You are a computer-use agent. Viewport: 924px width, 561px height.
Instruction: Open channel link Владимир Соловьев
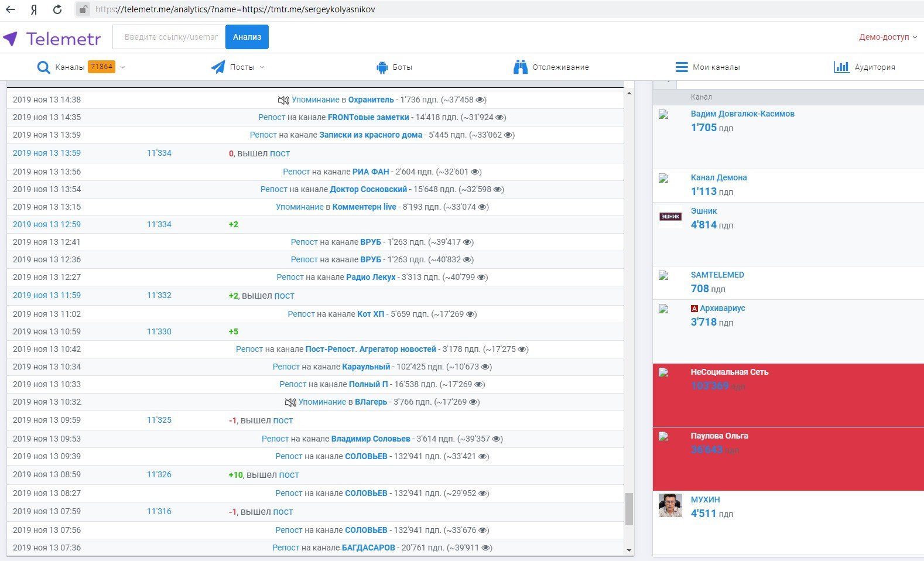371,439
